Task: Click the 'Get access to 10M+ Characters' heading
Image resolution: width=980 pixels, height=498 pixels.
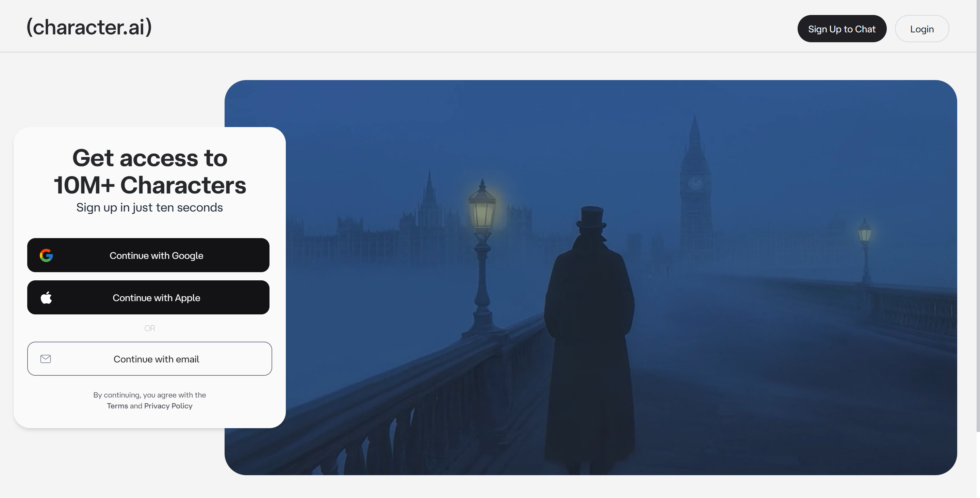Action: pyautogui.click(x=150, y=171)
